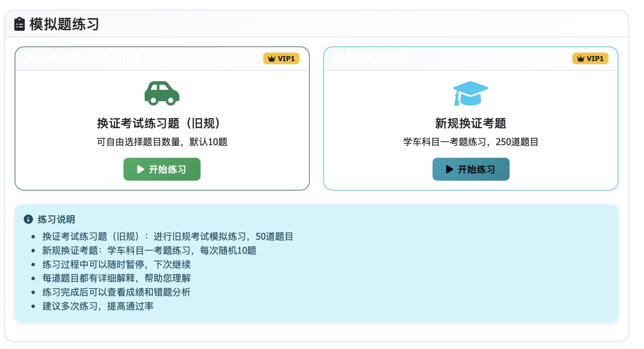Select the tip 建议多次练习，提高通过率
The height and width of the screenshot is (349, 644).
[97, 306]
